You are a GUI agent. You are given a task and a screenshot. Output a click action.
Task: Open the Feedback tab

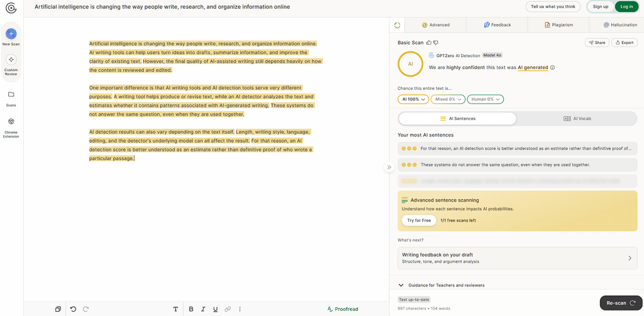pos(497,25)
